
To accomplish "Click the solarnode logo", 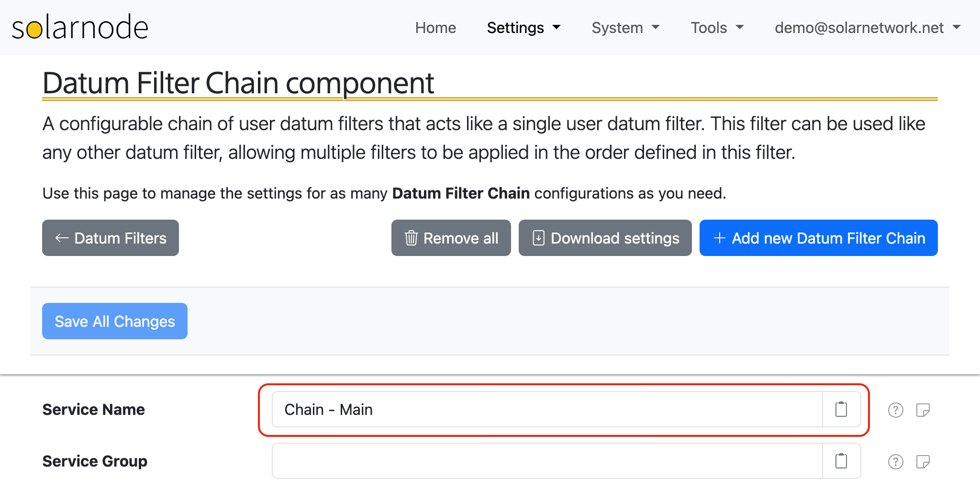I will [80, 27].
